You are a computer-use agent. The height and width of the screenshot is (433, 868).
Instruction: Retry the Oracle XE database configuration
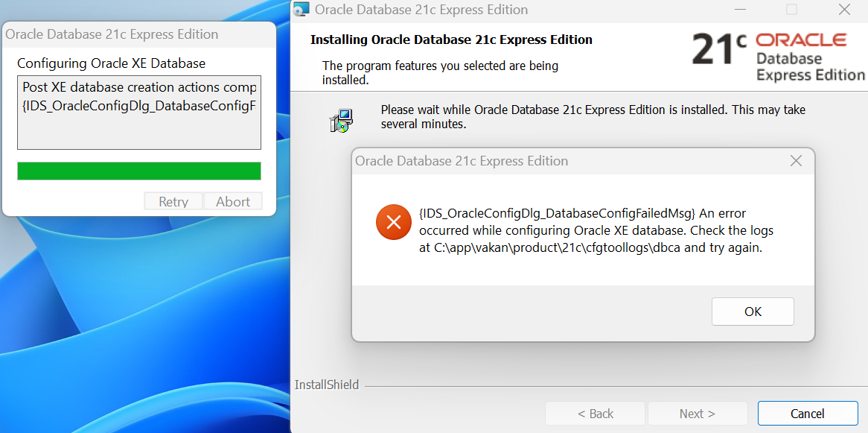click(173, 201)
